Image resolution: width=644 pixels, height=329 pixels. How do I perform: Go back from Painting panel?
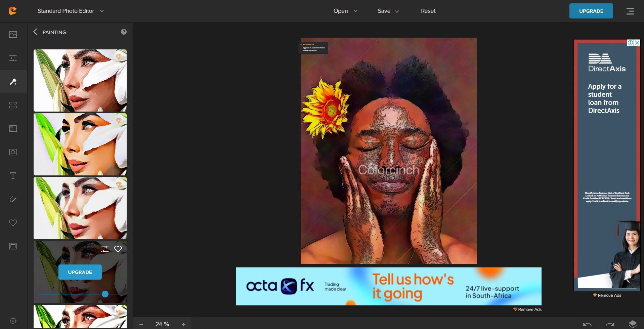(35, 32)
